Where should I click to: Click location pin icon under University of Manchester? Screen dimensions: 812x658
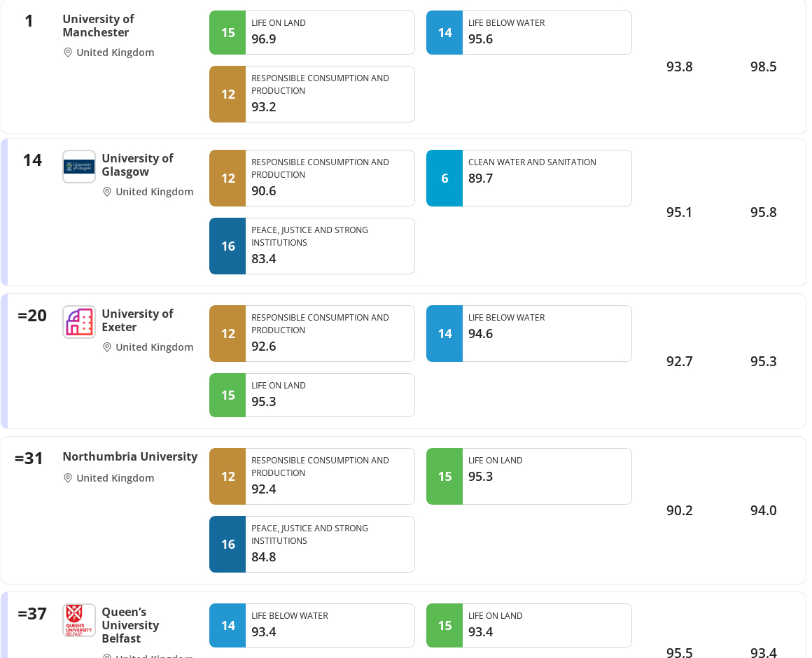click(x=67, y=52)
